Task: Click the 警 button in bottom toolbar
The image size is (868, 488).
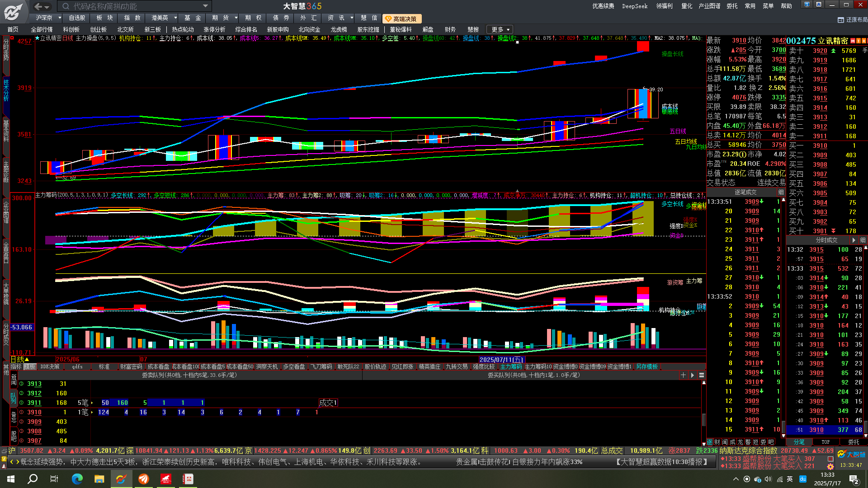Action: coord(748,442)
